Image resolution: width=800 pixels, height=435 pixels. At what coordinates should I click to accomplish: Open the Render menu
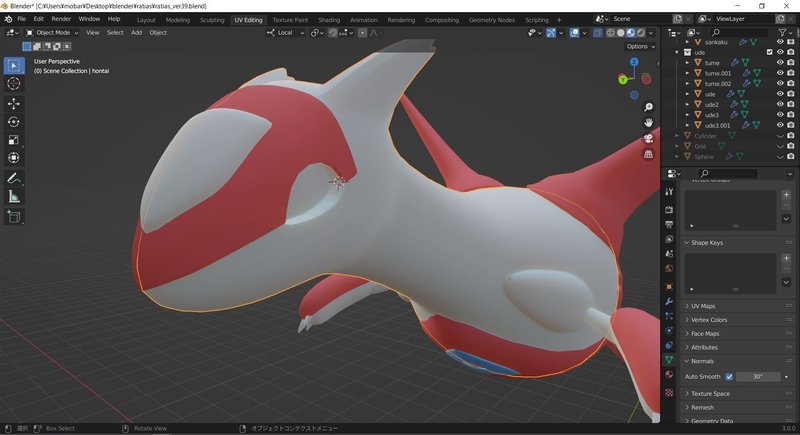tap(61, 19)
